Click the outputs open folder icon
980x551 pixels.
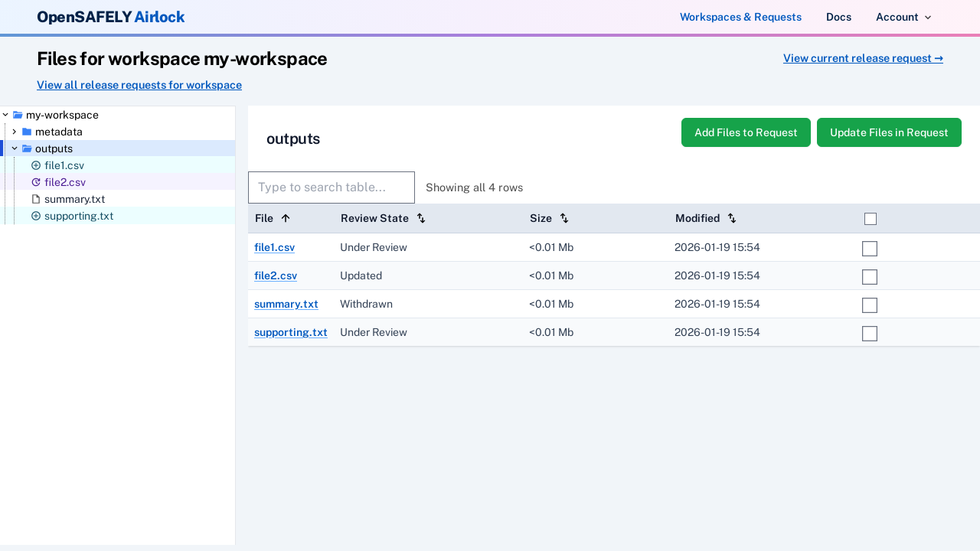coord(27,148)
